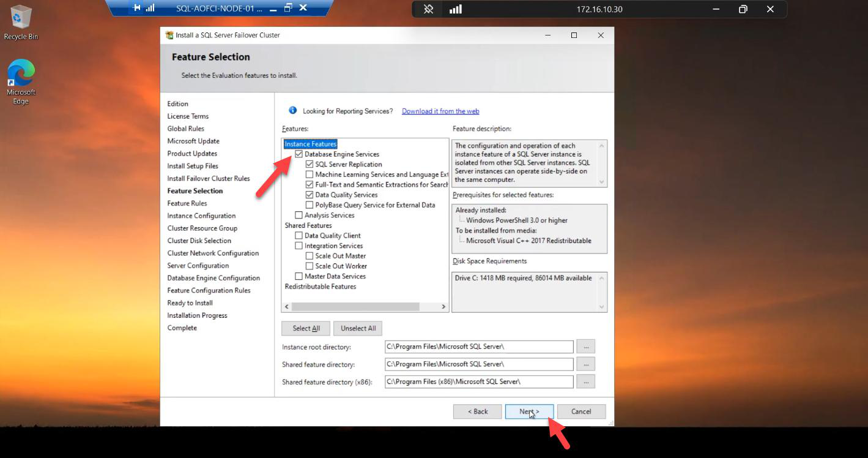The image size is (868, 458).
Task: Click pin icon on SQL-AOFCI-NODE-01 connection bar
Action: 136,8
